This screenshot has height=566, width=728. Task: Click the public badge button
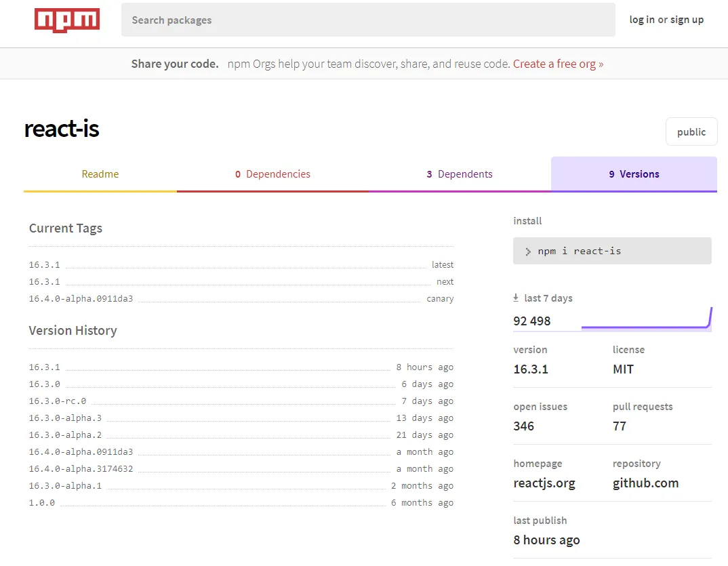tap(691, 132)
